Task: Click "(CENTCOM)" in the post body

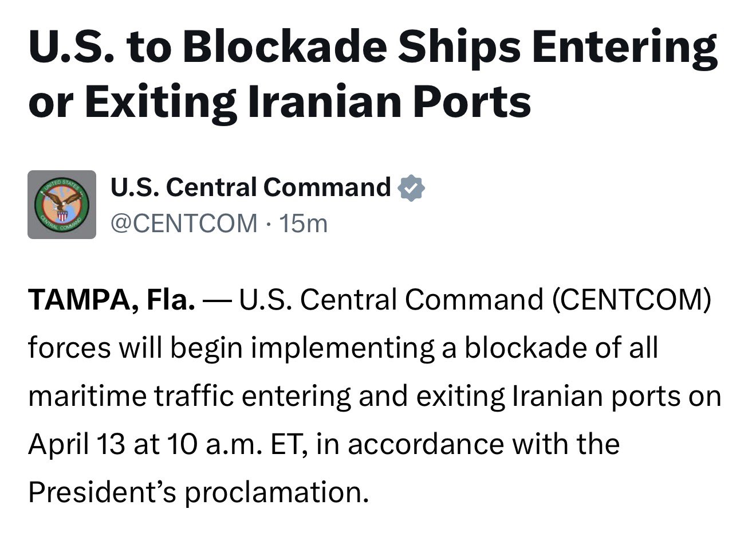Action: 631,300
